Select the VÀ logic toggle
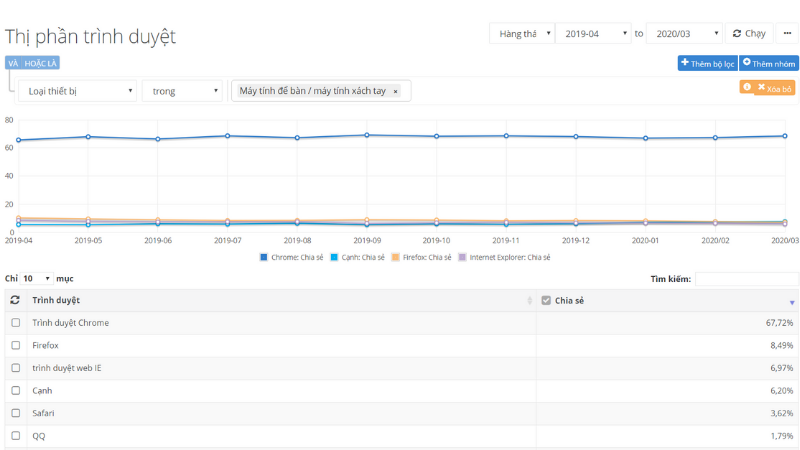 [13, 63]
